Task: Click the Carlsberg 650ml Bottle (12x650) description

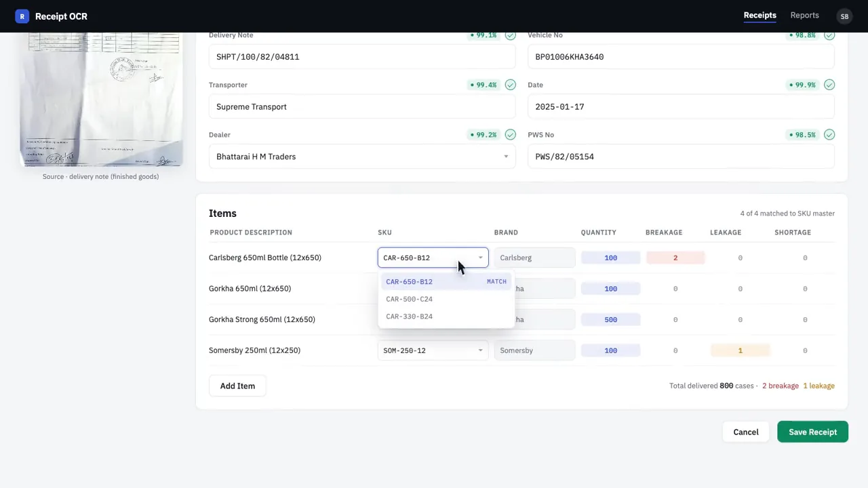Action: [x=265, y=258]
